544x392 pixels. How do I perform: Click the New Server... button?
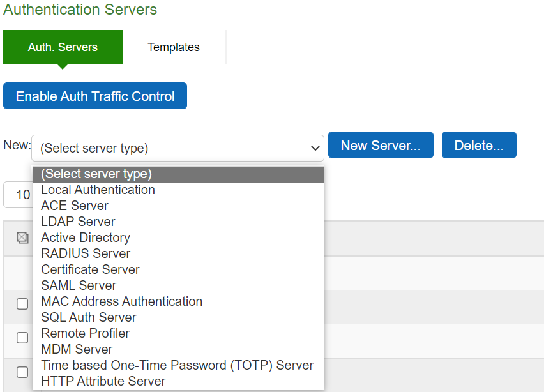381,145
